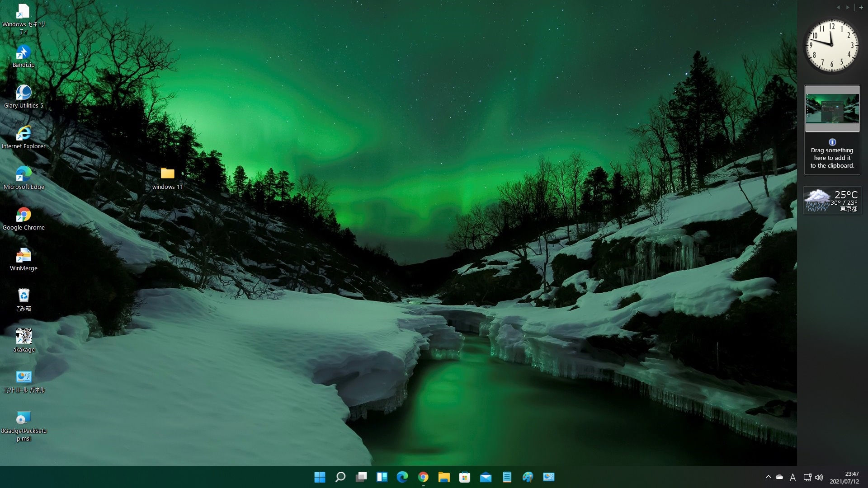Screen dimensions: 868x488
Task: Launch Microsoft Edge from the taskbar
Action: click(402, 477)
